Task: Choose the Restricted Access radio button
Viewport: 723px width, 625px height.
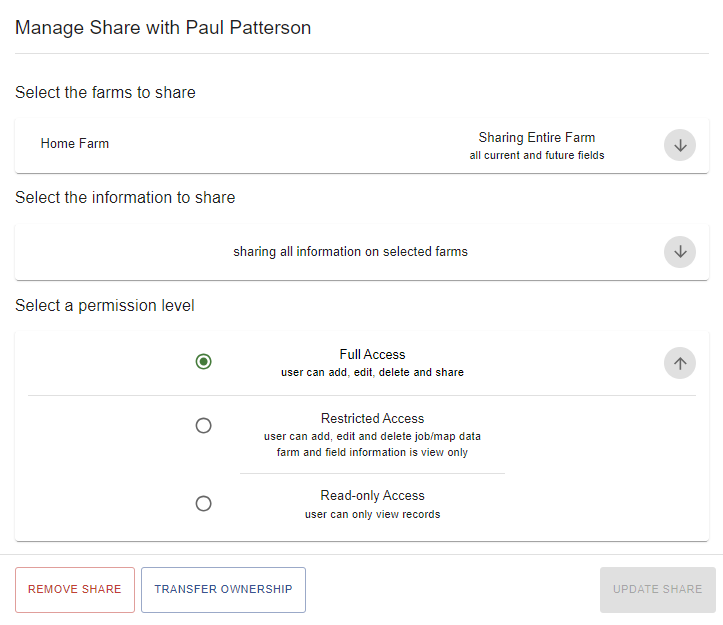Action: tap(203, 425)
